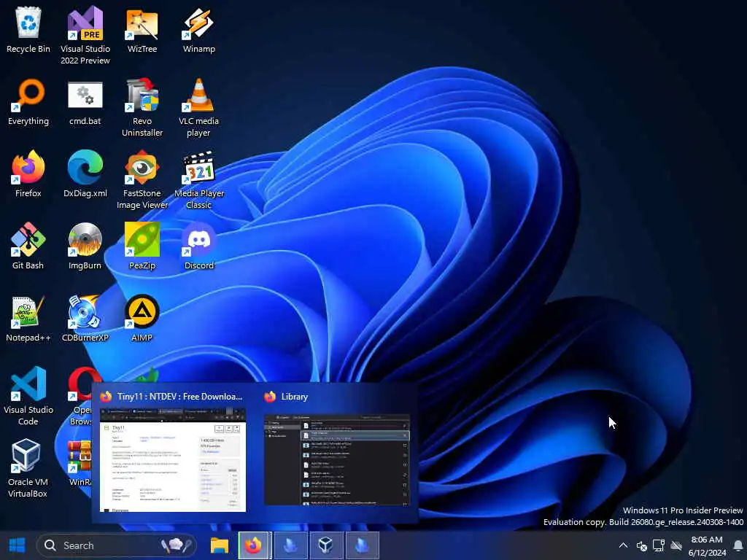Show hidden system tray icons chevron
Screen dimensions: 747x560
(623, 545)
